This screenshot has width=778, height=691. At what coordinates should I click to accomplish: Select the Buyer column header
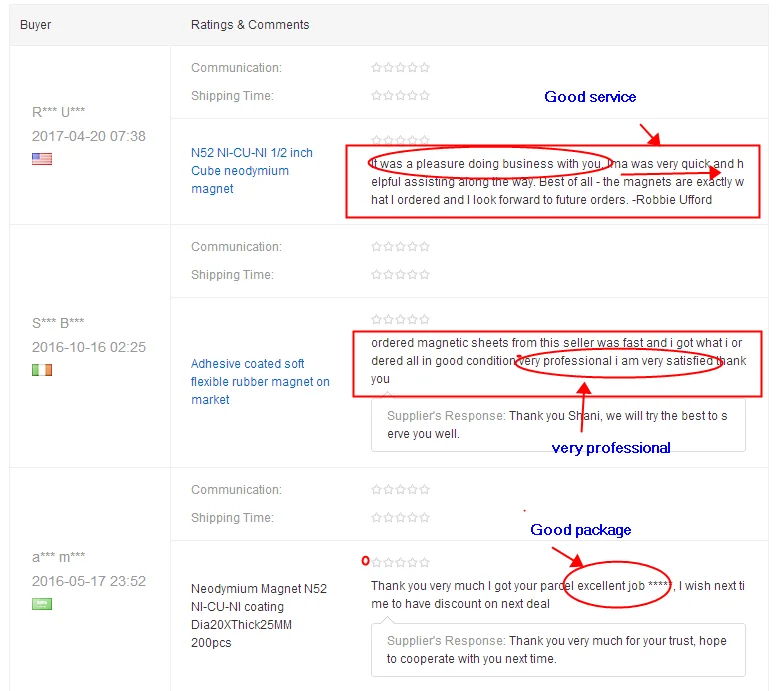coord(36,25)
